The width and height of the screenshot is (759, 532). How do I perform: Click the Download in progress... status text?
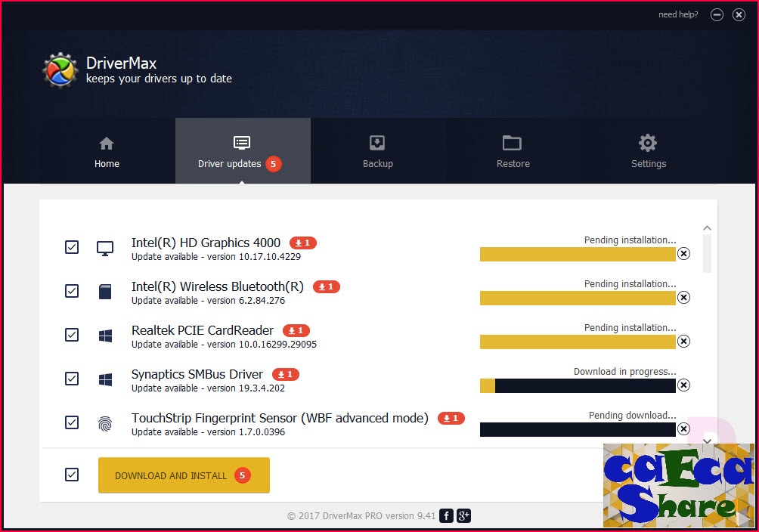click(x=625, y=371)
